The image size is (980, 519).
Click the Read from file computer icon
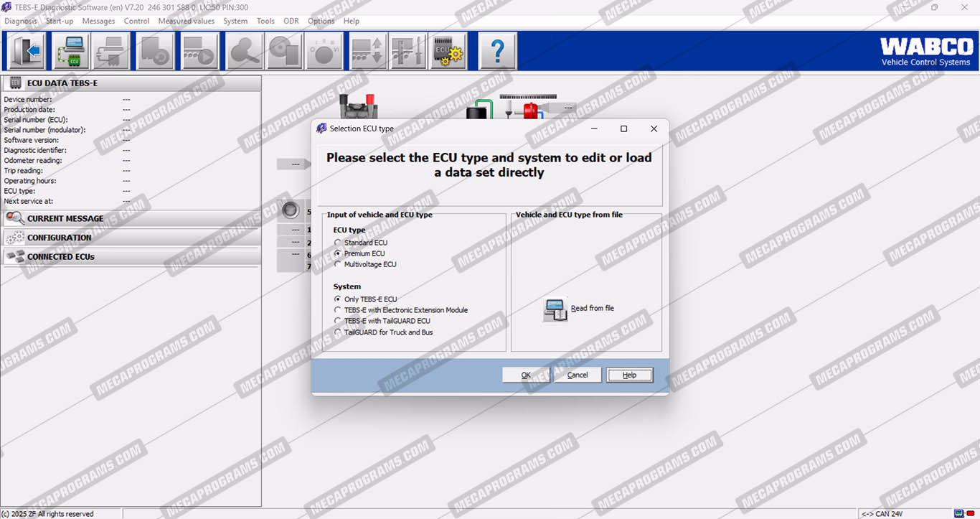(556, 309)
